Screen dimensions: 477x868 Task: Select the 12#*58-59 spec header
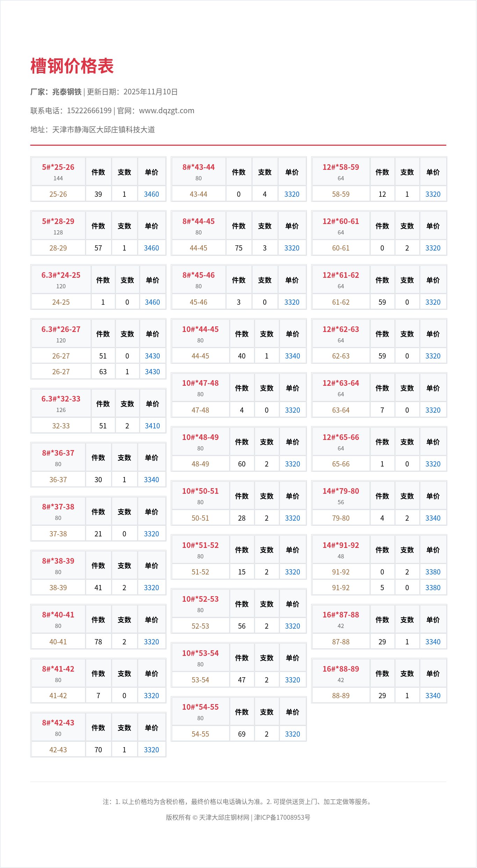pos(341,167)
